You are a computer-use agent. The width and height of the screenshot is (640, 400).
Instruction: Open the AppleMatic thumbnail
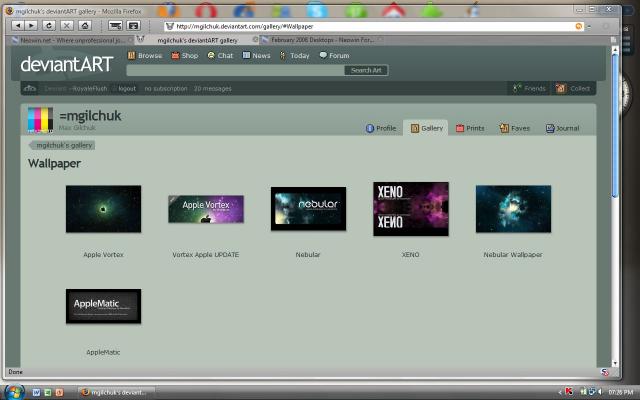pos(103,306)
